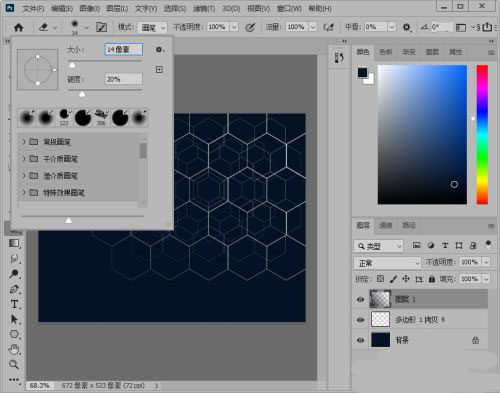
Task: Open layer filter type dropdown 类型
Action: pyautogui.click(x=378, y=246)
